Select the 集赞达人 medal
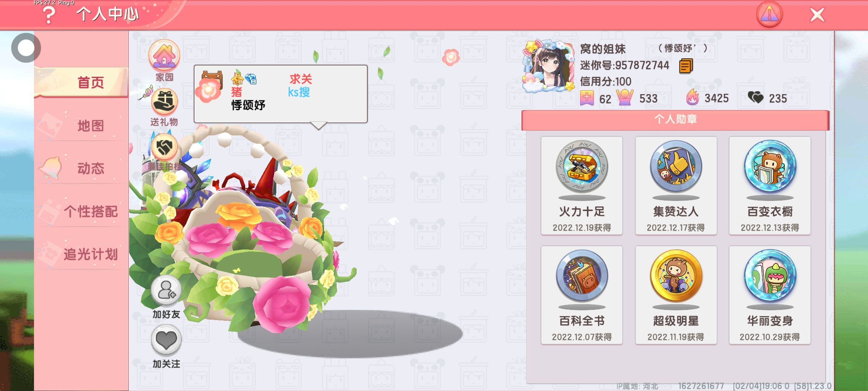Screen dimensions: 868x391 pyautogui.click(x=676, y=186)
